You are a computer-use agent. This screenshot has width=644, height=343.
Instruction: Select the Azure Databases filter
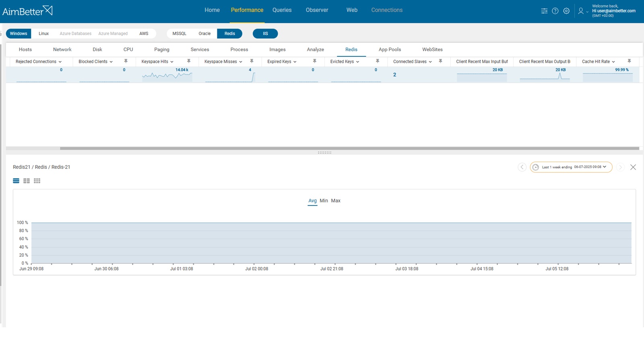[x=76, y=33]
